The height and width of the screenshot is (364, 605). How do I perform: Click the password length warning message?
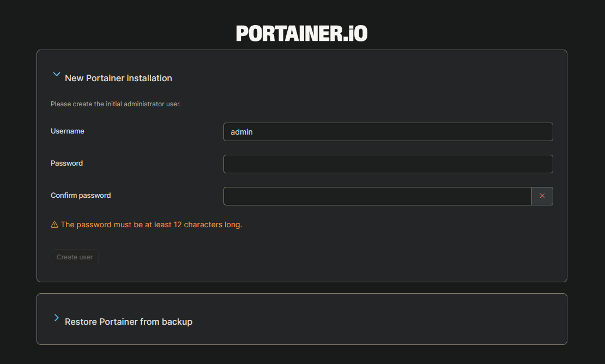(x=152, y=225)
